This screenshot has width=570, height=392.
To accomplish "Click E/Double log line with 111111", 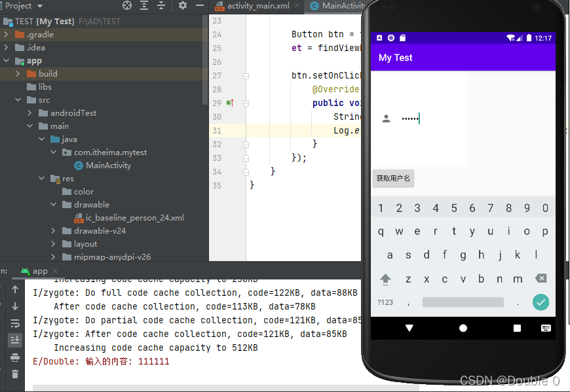I will [101, 361].
